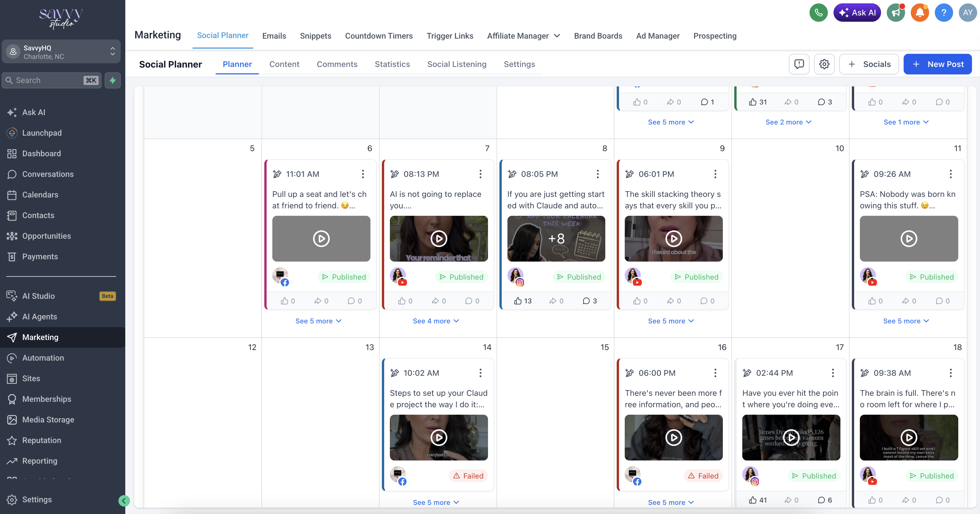Open the Statistics sub-tab
Screen dimensions: 980x514
click(392, 64)
